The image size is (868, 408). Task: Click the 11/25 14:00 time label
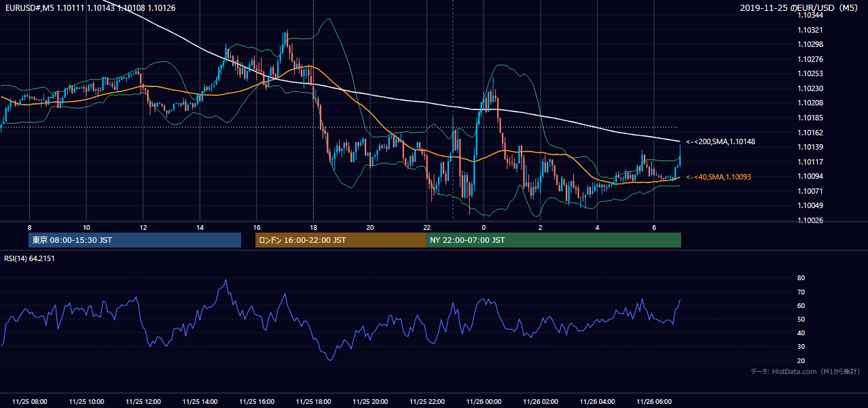(200, 402)
